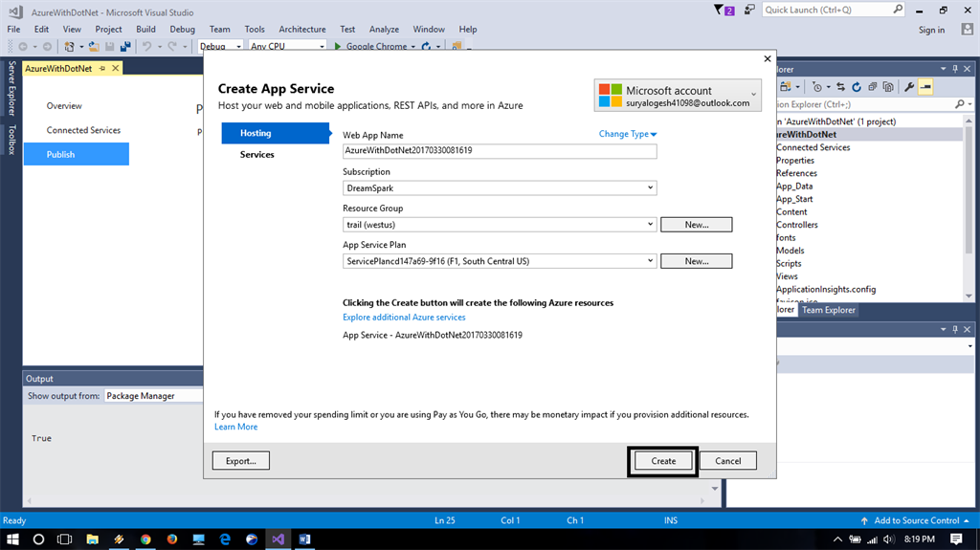Open the Learn More link
The width and height of the screenshot is (980, 550).
click(x=235, y=427)
